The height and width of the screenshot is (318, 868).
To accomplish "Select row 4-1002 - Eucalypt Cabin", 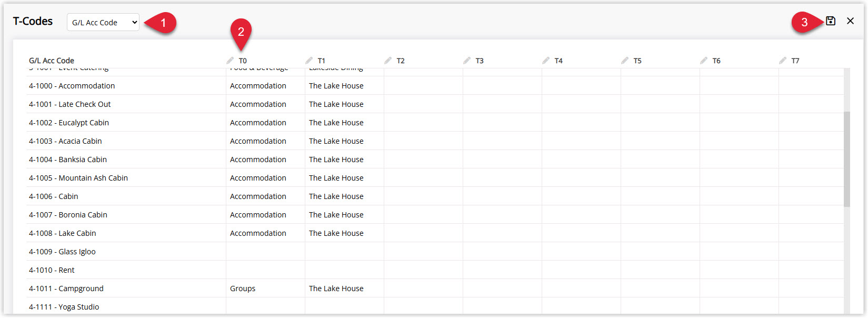I will point(435,123).
